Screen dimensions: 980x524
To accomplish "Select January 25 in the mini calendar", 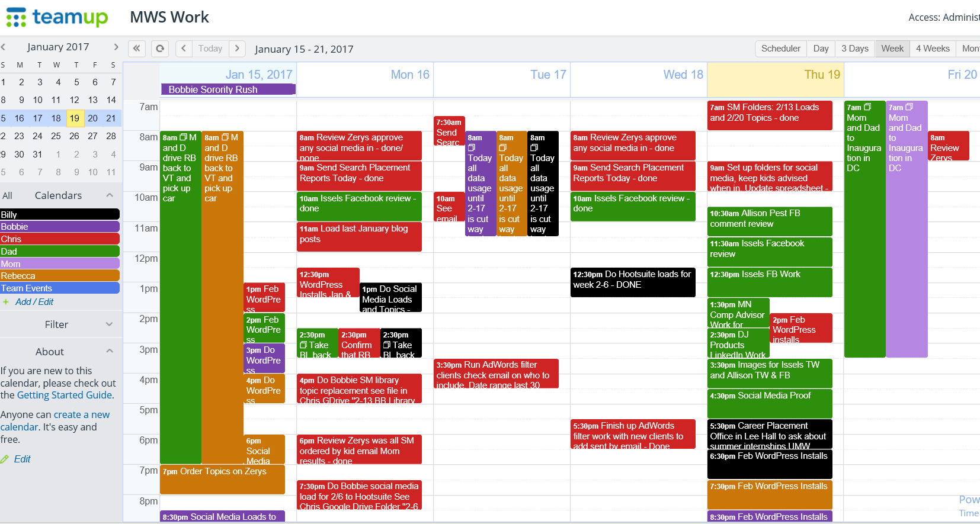I will [x=56, y=136].
